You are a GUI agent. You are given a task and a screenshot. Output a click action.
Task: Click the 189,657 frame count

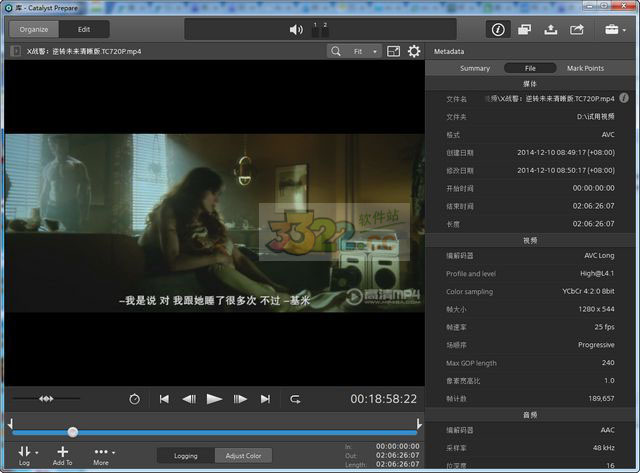[601, 398]
